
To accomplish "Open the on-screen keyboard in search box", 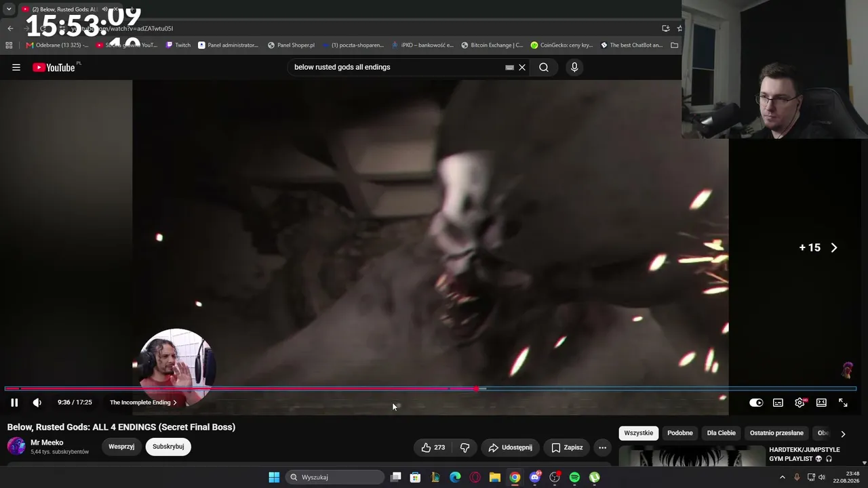I will pos(509,68).
